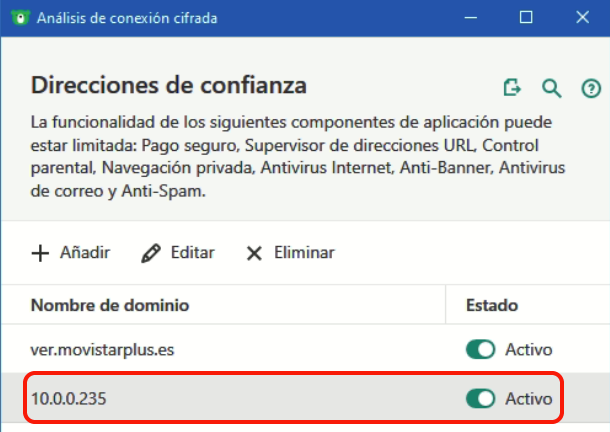Click the plus icon next to Añadir
The width and height of the screenshot is (610, 432).
point(40,253)
